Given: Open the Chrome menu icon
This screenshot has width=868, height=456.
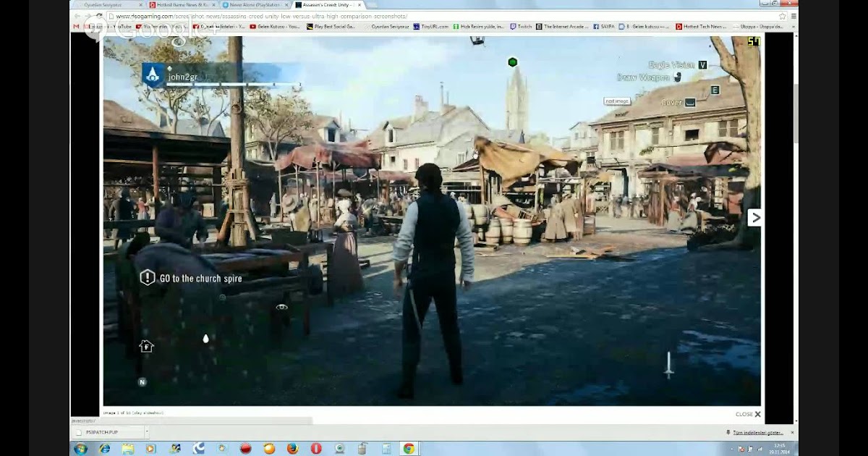Looking at the screenshot, I should pos(793,16).
